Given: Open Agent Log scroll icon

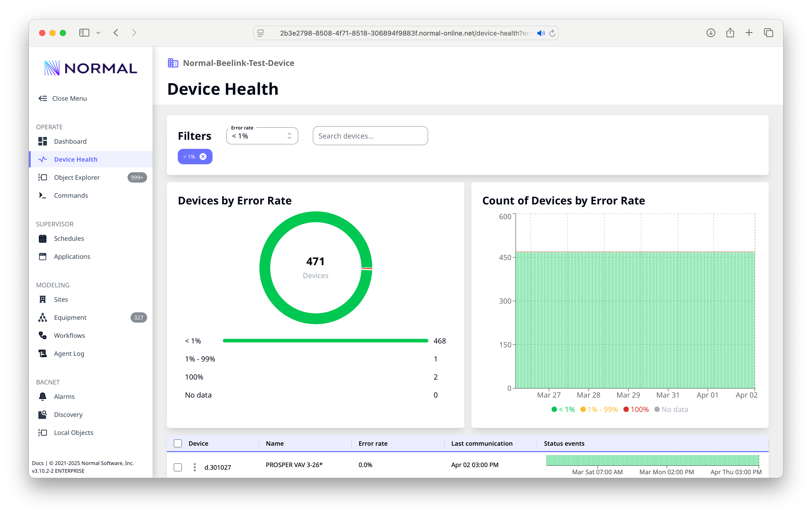Looking at the screenshot, I should pos(43,354).
